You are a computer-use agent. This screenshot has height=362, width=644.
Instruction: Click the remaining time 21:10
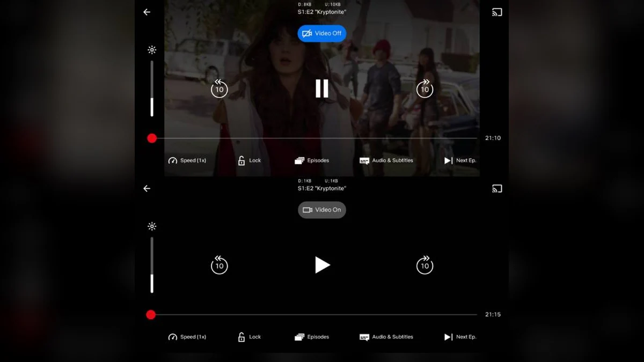point(493,138)
